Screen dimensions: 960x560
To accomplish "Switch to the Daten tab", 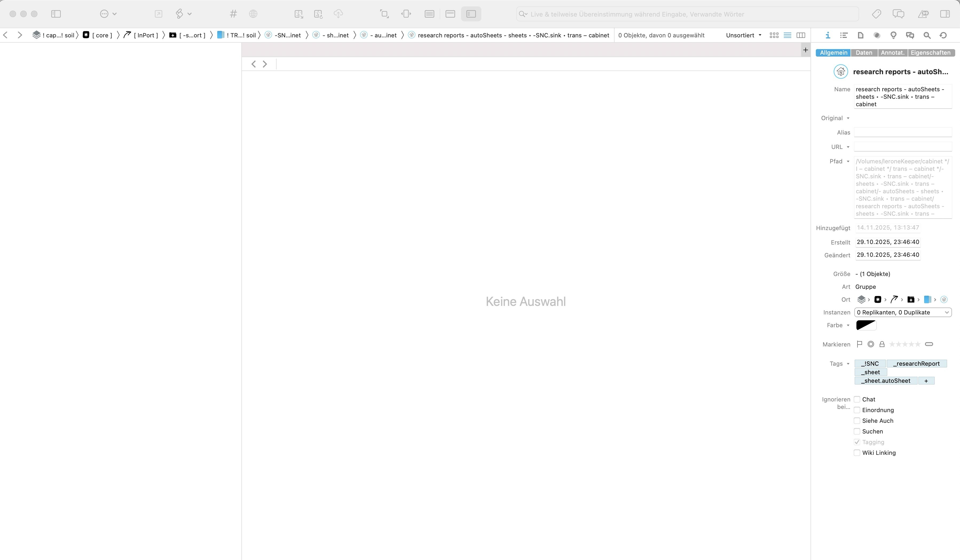I will [x=864, y=53].
